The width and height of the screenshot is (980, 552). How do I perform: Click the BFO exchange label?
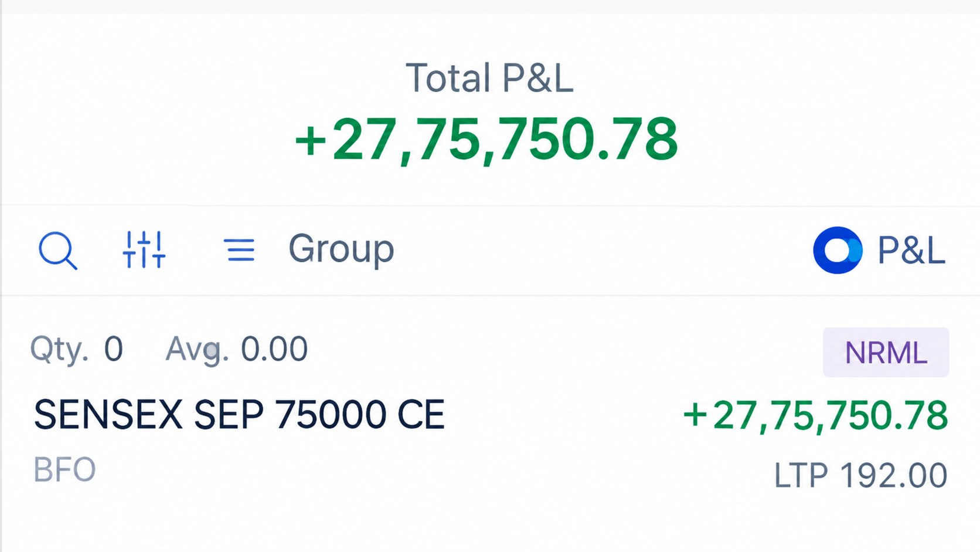click(64, 470)
